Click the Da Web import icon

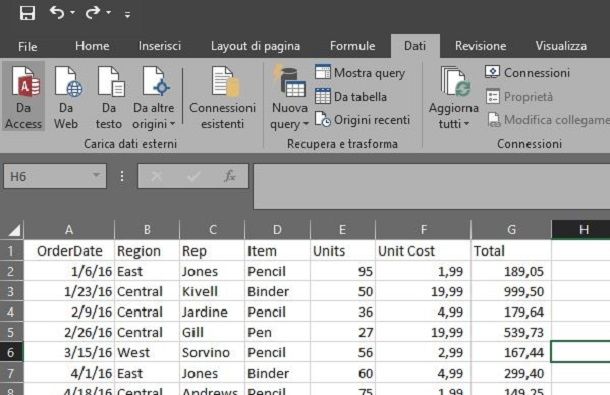(66, 97)
